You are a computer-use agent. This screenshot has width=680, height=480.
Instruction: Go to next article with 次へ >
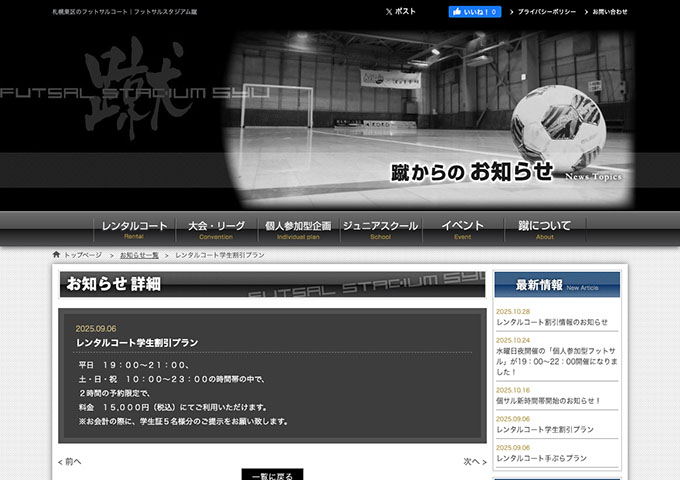[x=474, y=462]
